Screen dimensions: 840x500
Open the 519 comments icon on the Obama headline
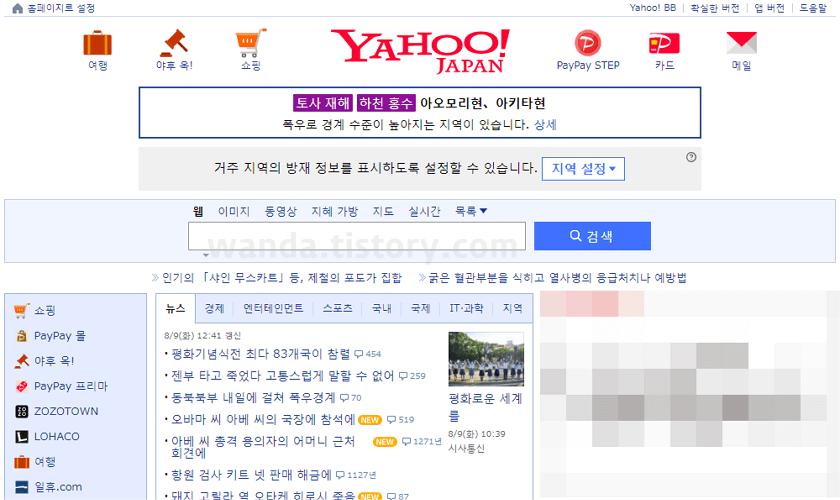coord(392,420)
